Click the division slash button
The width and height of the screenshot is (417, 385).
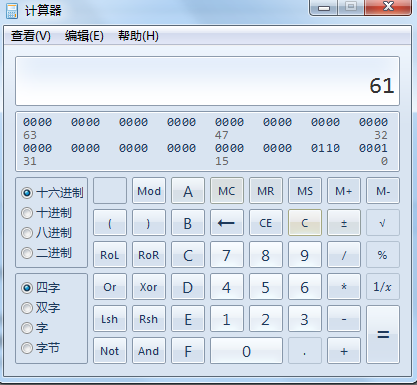(x=344, y=255)
